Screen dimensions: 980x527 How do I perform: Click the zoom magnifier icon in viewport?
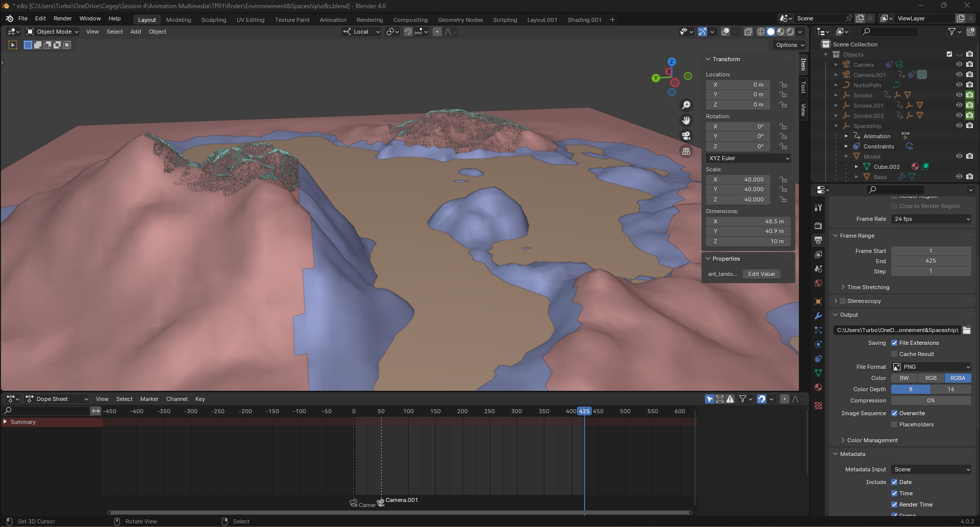686,105
